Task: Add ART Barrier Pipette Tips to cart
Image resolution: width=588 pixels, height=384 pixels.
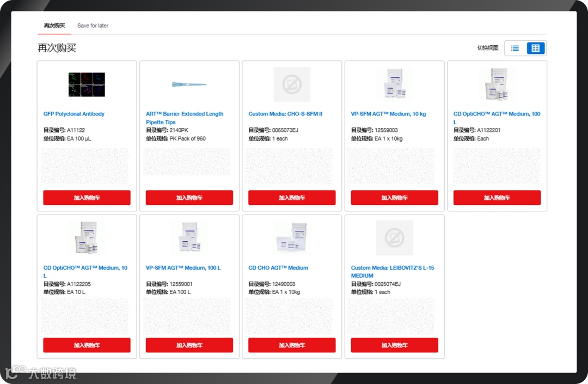Action: tap(189, 198)
